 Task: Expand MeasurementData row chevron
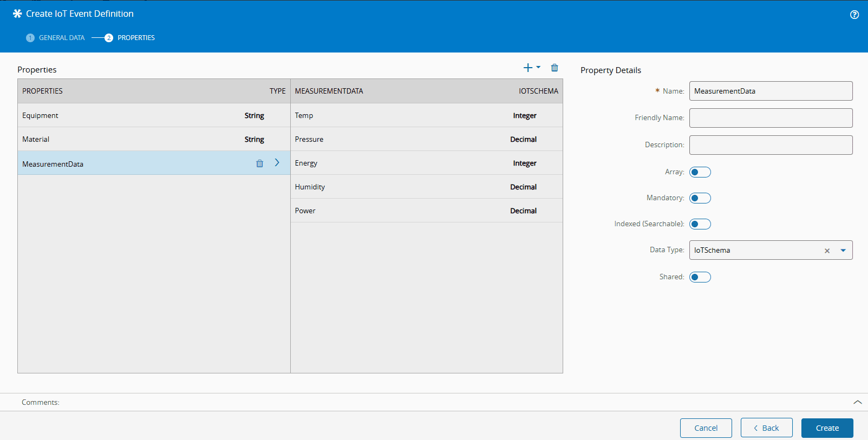(277, 163)
